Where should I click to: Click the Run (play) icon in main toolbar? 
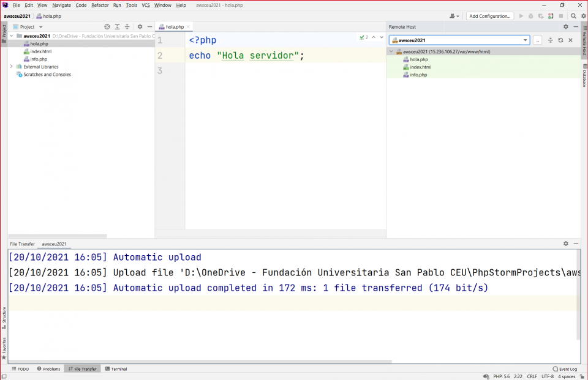pos(521,16)
